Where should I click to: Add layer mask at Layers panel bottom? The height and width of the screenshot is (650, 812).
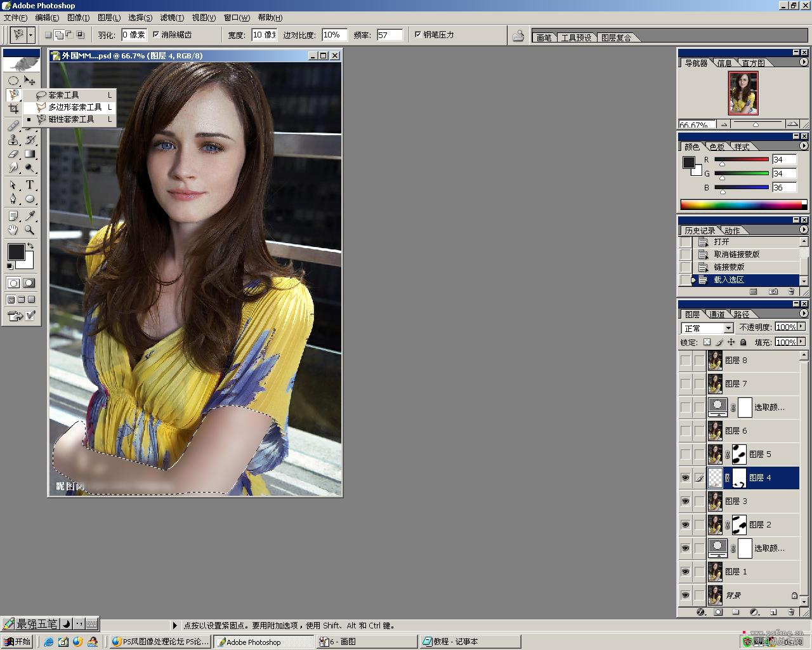[718, 612]
